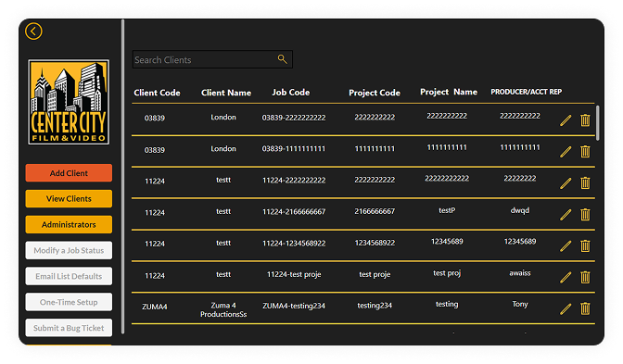Image resolution: width=623 pixels, height=364 pixels.
Task: Delete the 11224-1234568922 job row
Action: coord(585,246)
